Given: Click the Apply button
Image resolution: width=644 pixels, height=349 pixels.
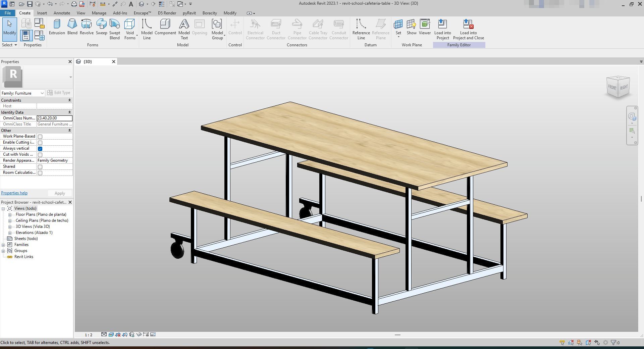Looking at the screenshot, I should pos(60,193).
